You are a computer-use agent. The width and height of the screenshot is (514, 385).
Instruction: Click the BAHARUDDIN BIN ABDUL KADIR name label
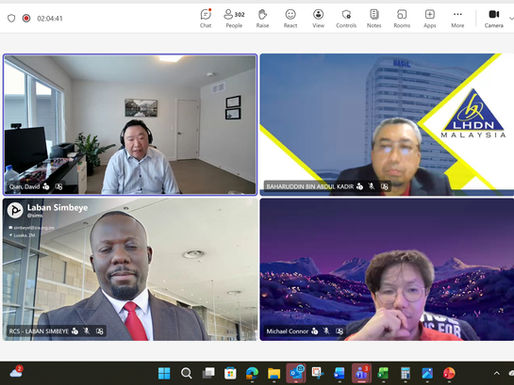pos(310,186)
